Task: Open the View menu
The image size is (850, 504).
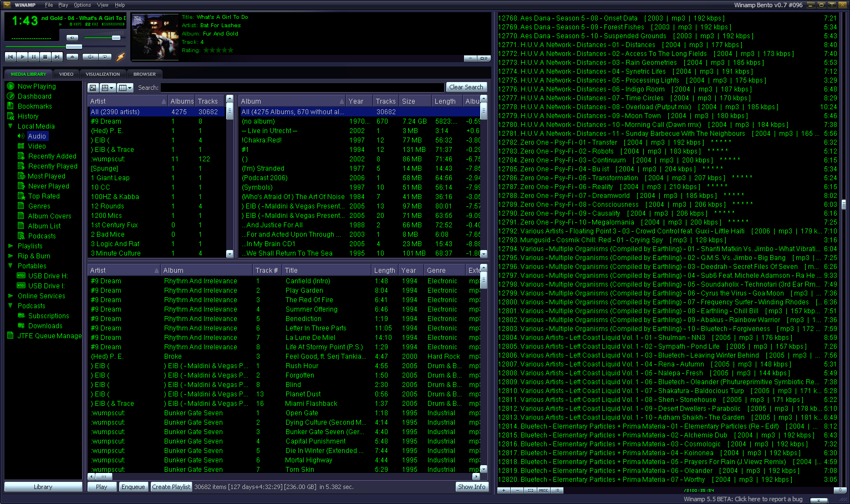Action: click(x=103, y=5)
